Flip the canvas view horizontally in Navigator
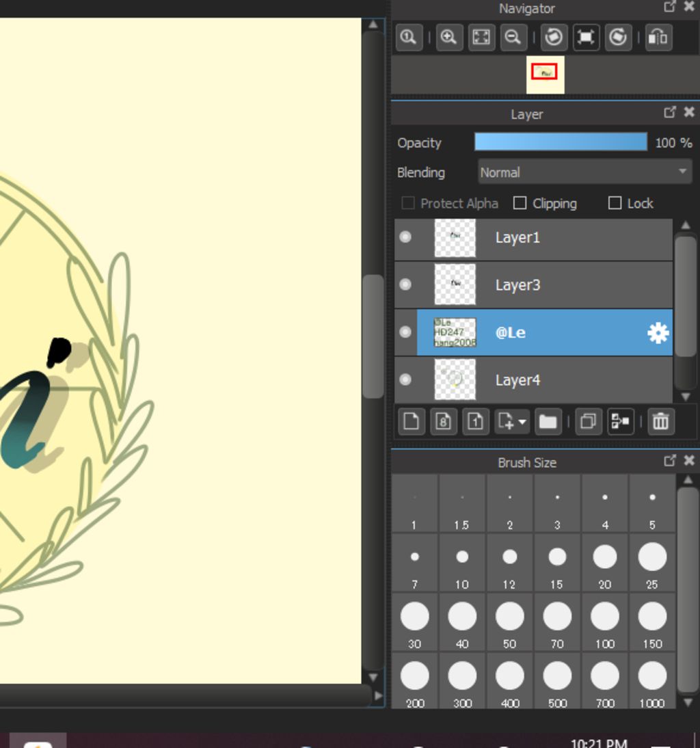700x748 pixels. point(658,37)
